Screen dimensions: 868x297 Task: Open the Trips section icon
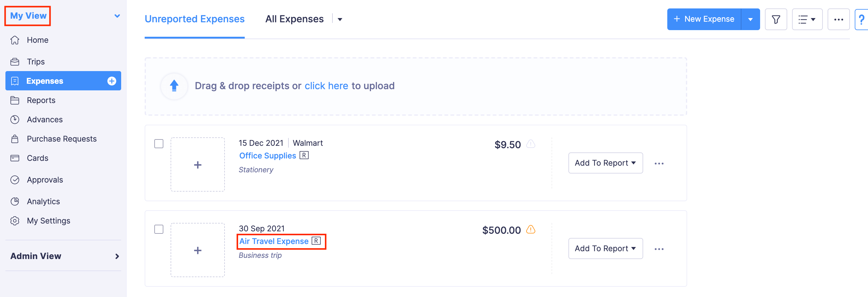coord(15,61)
